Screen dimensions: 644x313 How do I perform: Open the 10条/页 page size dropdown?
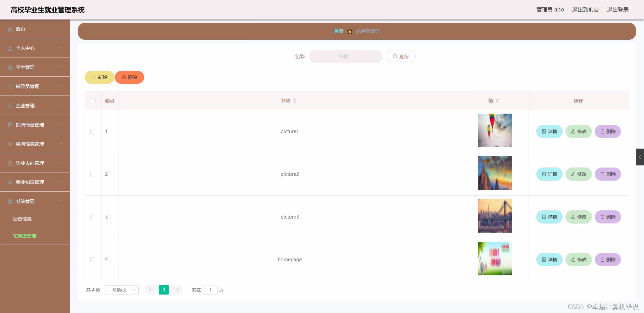pyautogui.click(x=122, y=289)
